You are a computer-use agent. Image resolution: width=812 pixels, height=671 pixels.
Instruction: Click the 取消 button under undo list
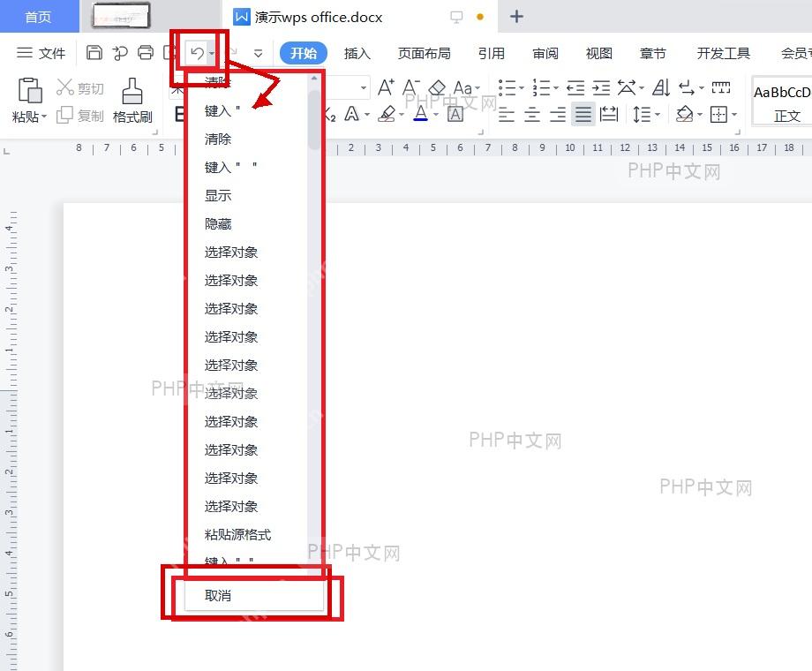[x=254, y=595]
